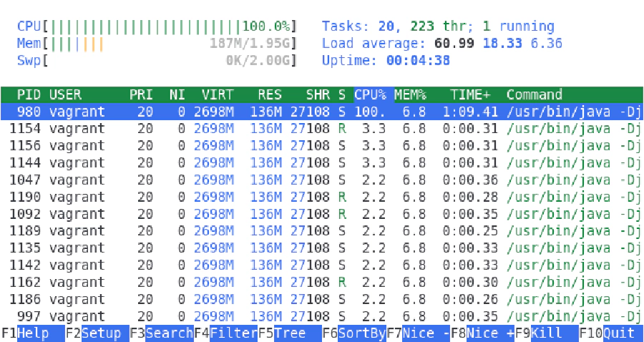Start an F3 Search
Image resolution: width=644 pixels, height=342 pixels.
coord(162,333)
